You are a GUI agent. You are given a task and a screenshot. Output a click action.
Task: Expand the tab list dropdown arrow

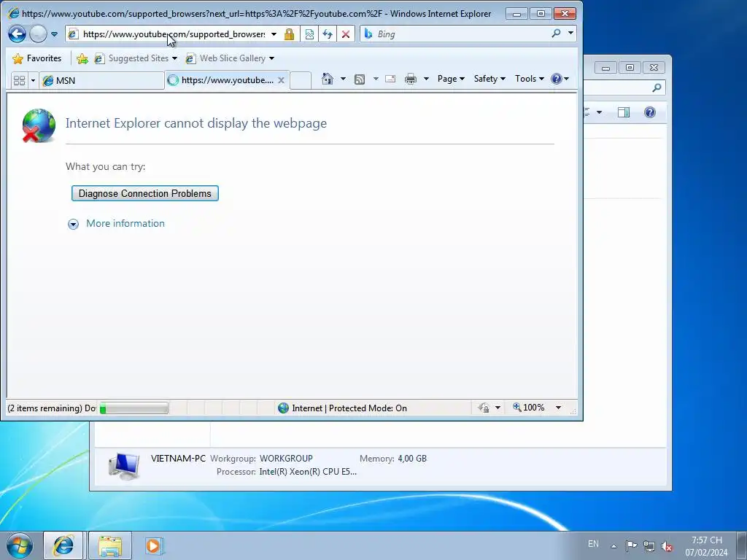[x=33, y=80]
